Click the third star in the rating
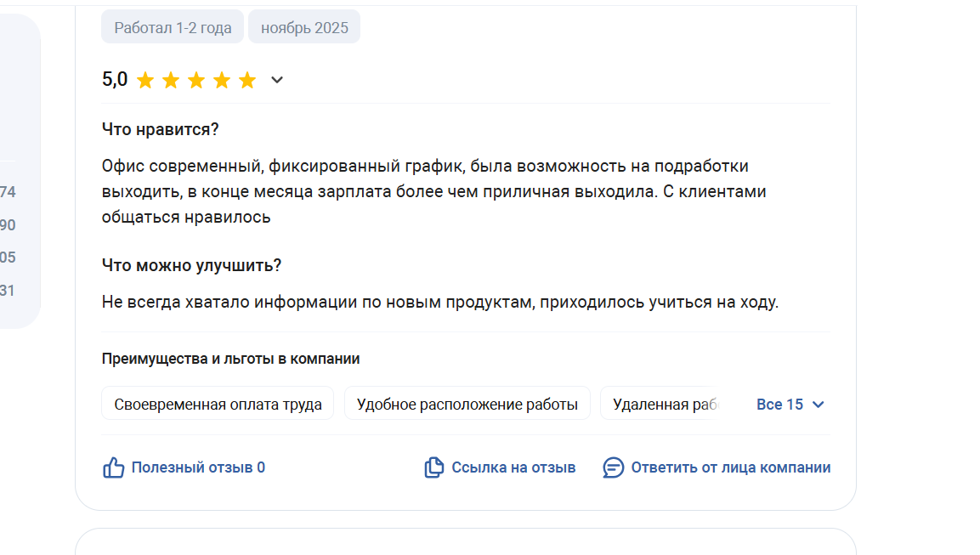Viewport: 980px width, 555px height. [x=196, y=80]
